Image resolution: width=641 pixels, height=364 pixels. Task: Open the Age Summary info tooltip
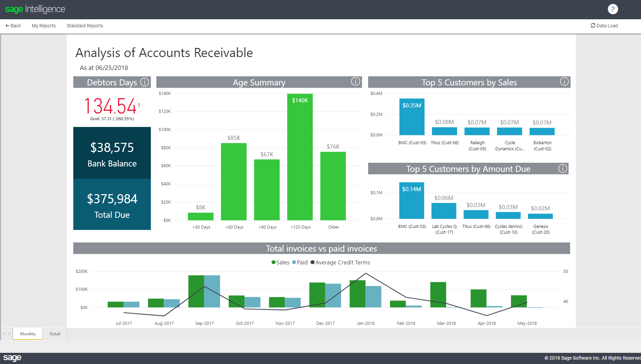(x=355, y=81)
